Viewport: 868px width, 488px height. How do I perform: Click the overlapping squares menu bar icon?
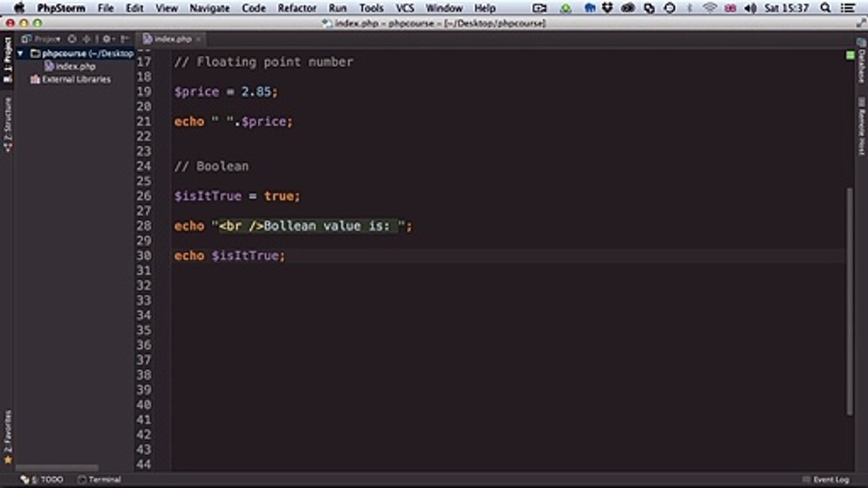coord(650,8)
